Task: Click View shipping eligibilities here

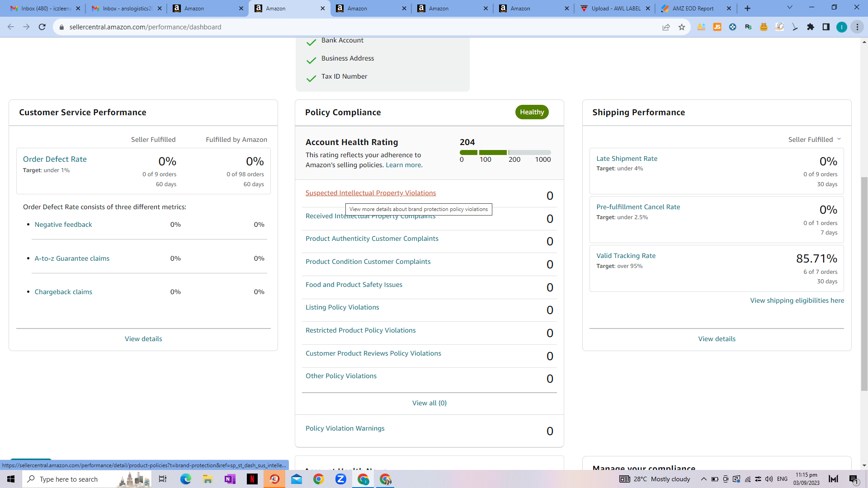Action: (797, 300)
